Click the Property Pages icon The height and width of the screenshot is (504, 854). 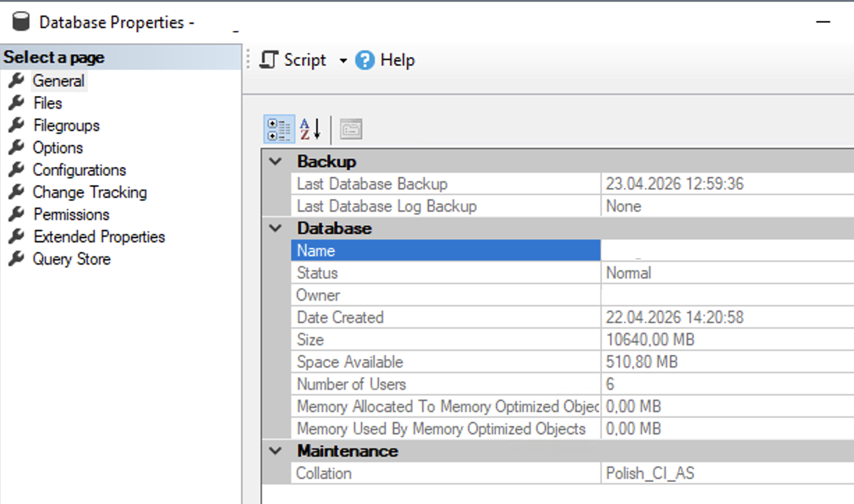(x=352, y=127)
